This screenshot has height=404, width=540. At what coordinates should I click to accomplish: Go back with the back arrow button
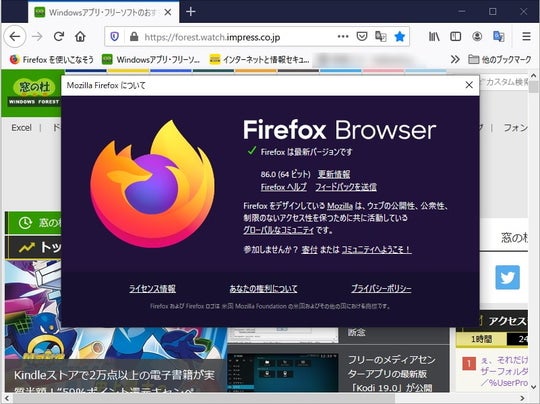click(15, 37)
